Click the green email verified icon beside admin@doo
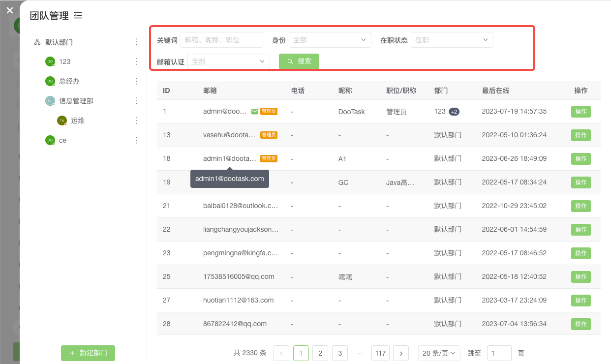Image resolution: width=611 pixels, height=364 pixels. (x=254, y=111)
